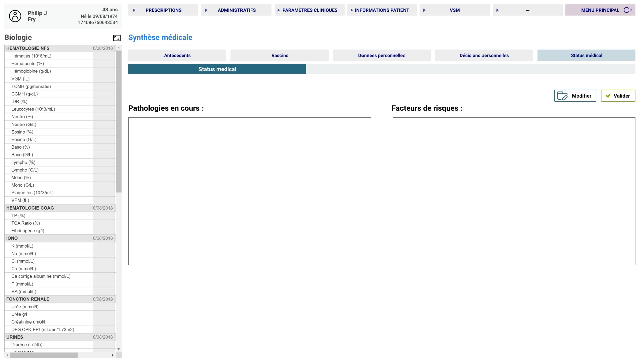Switch to the Vaccins tab
Viewport: 644px width, 362px height.
(x=279, y=55)
